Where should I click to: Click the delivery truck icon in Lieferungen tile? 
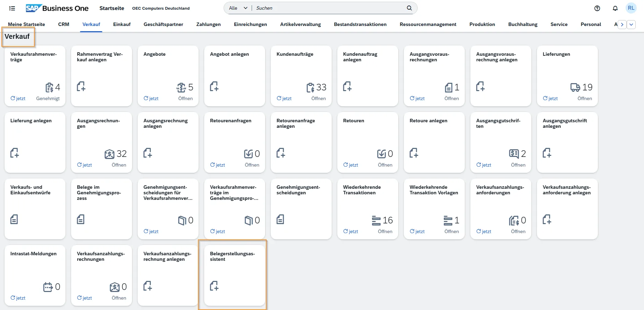point(575,87)
